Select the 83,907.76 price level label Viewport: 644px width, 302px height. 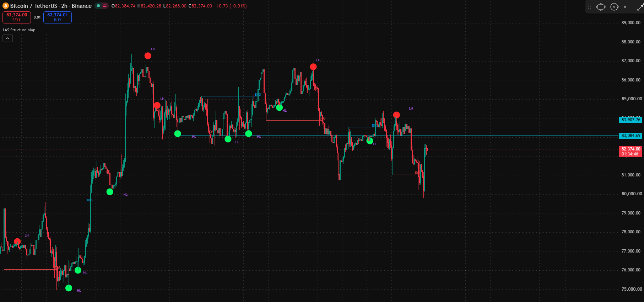point(631,120)
